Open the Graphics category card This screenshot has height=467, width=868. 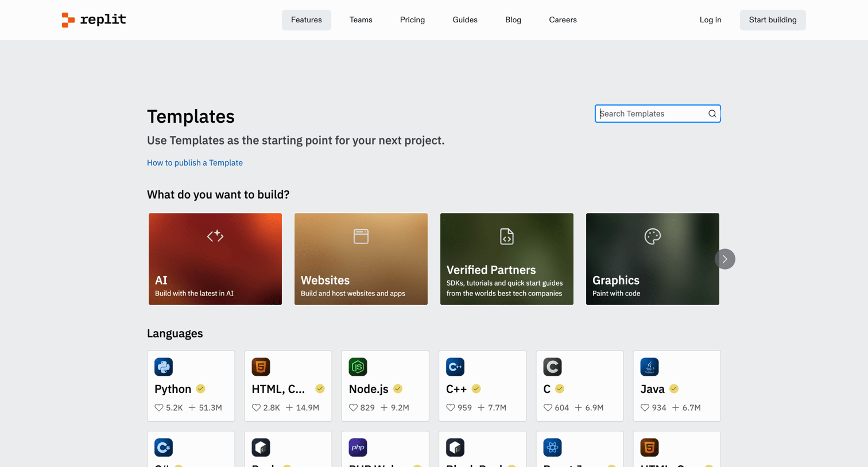653,259
